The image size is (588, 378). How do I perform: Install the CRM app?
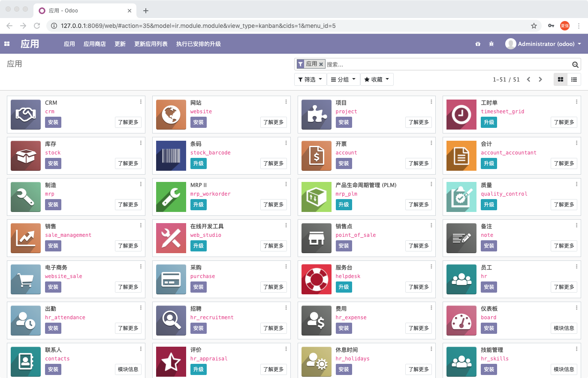pyautogui.click(x=53, y=122)
